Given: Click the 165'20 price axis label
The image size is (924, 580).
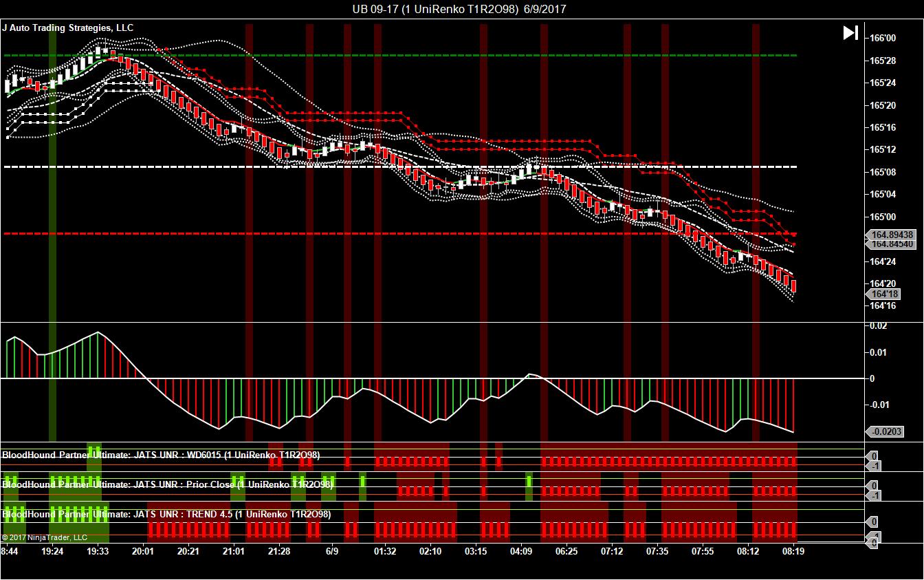Looking at the screenshot, I should [x=883, y=105].
